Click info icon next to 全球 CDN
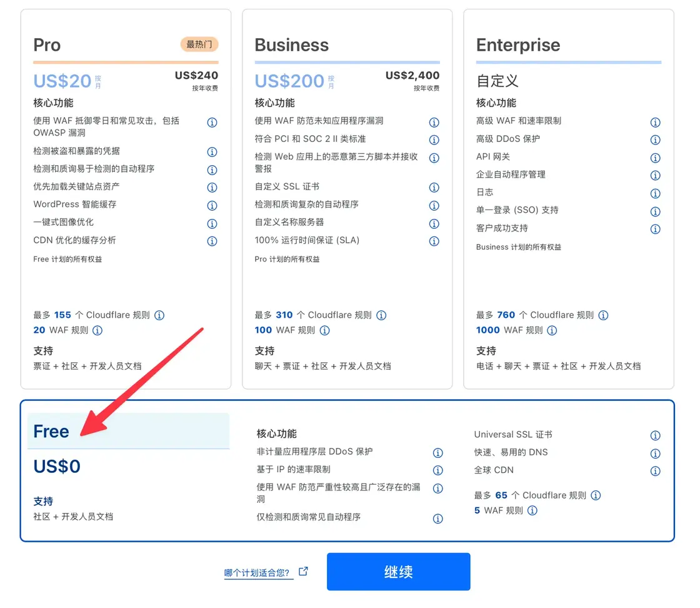700x608 pixels. (656, 471)
